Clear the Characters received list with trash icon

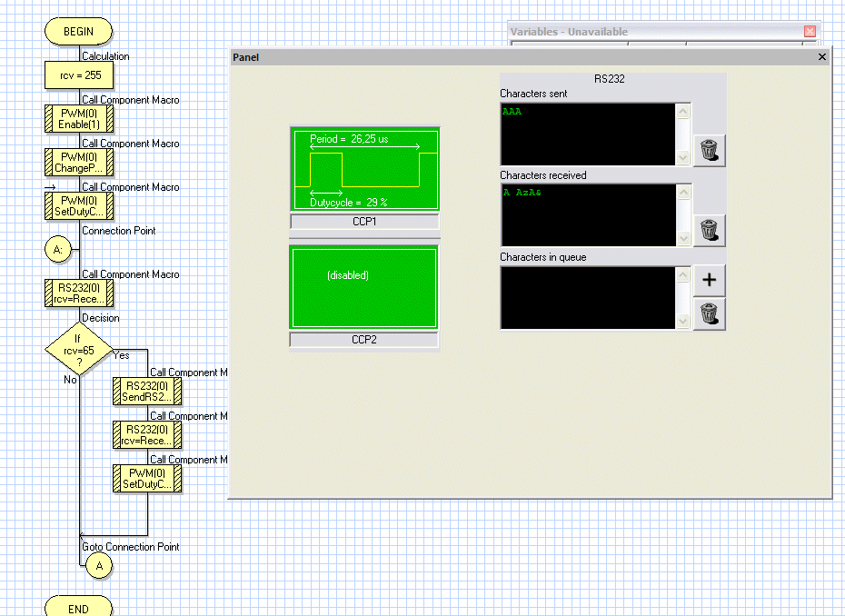710,231
